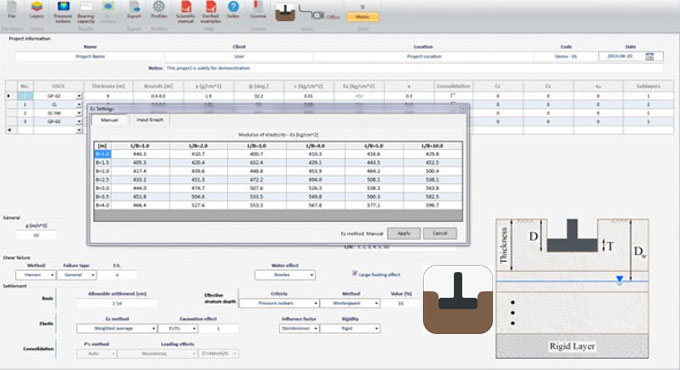
Task: Select the B=4.0 row header
Action: (x=102, y=205)
